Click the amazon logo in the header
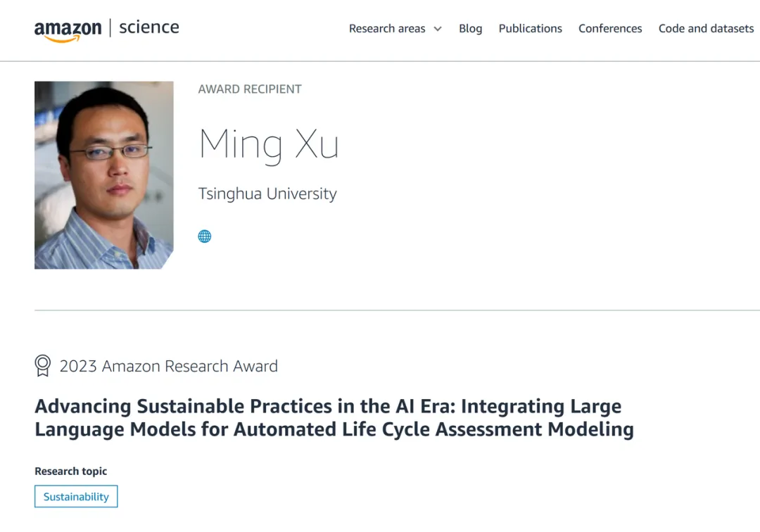760x532 pixels. click(68, 30)
